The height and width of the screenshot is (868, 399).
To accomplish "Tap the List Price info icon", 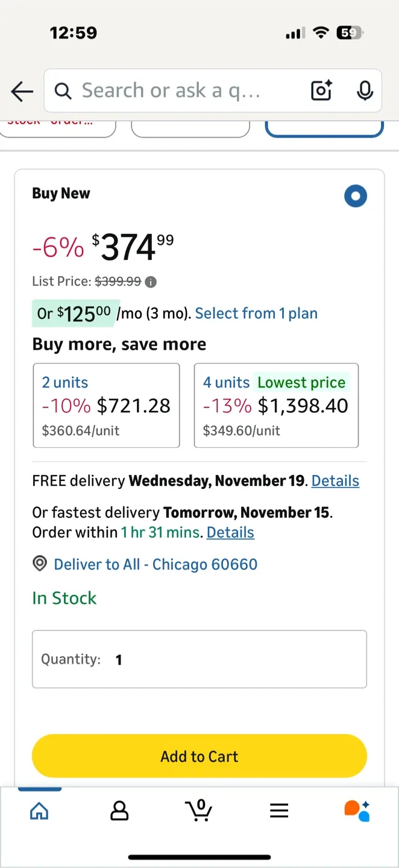I will 151,281.
